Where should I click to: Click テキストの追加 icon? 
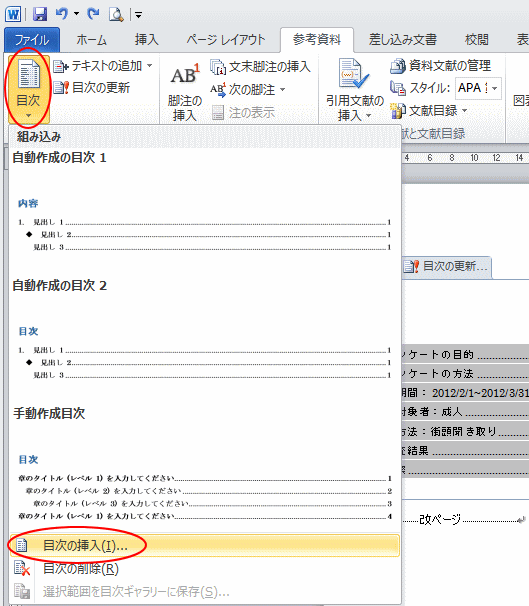click(x=60, y=66)
